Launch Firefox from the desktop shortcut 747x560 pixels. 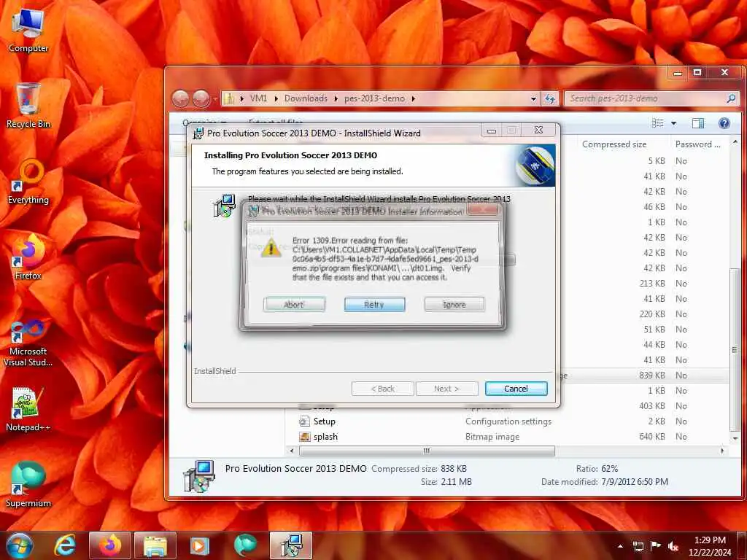28,257
